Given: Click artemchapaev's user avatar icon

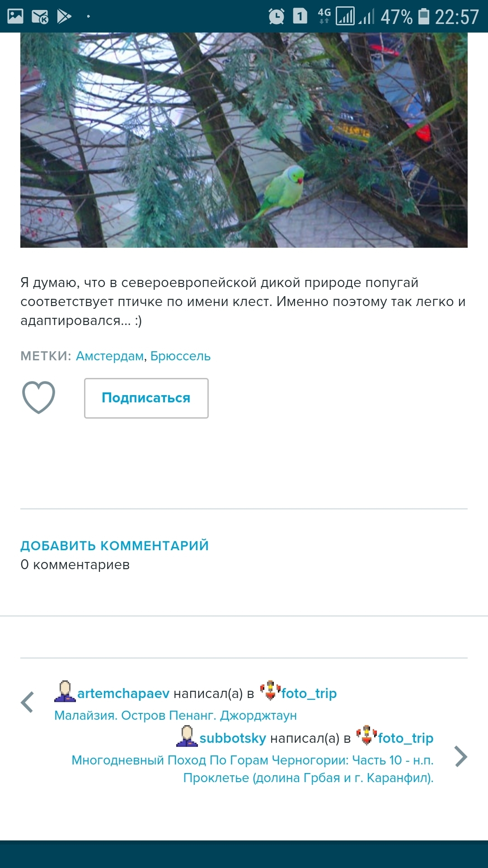Looking at the screenshot, I should click(x=65, y=691).
